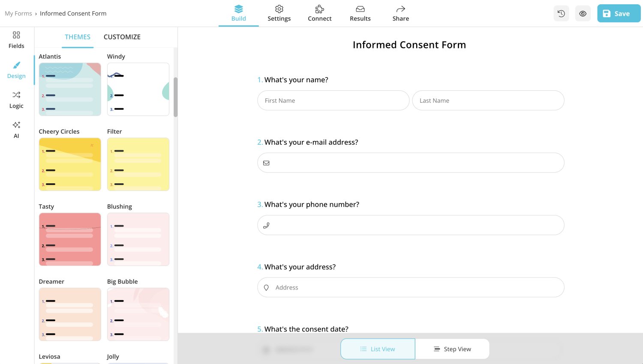This screenshot has height=364, width=643.
Task: Select the Design panel
Action: tap(16, 70)
